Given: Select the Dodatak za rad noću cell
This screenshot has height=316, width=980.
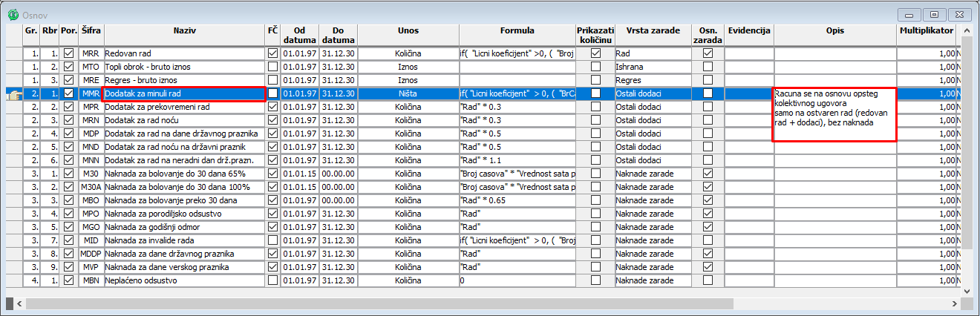Looking at the screenshot, I should coord(185,120).
